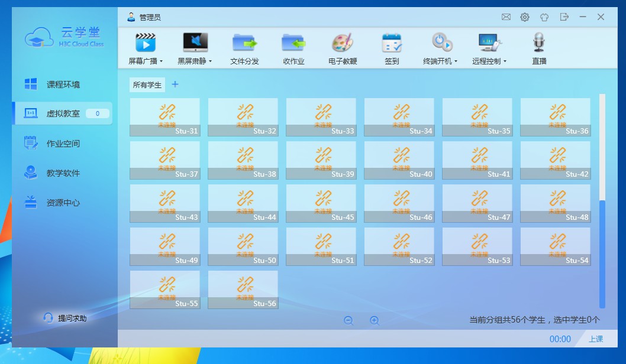This screenshot has width=626, height=364.
Task: Click the black screen silence (黑屏肃静) icon
Action: 195,43
